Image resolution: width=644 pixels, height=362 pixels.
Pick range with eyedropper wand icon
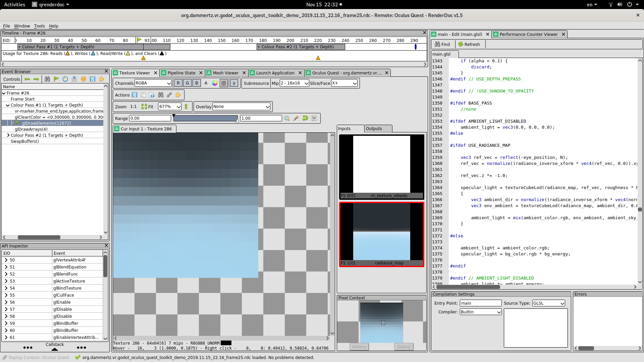(296, 118)
